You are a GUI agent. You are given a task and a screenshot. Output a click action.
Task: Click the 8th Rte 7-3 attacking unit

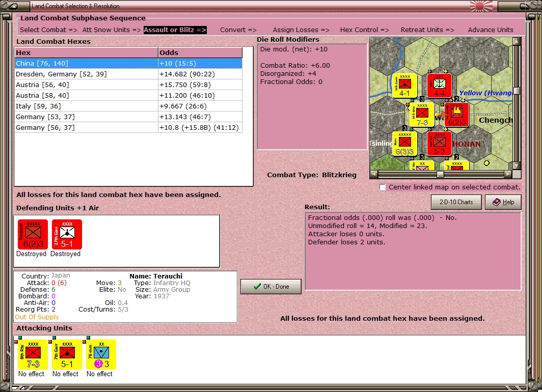tap(33, 354)
